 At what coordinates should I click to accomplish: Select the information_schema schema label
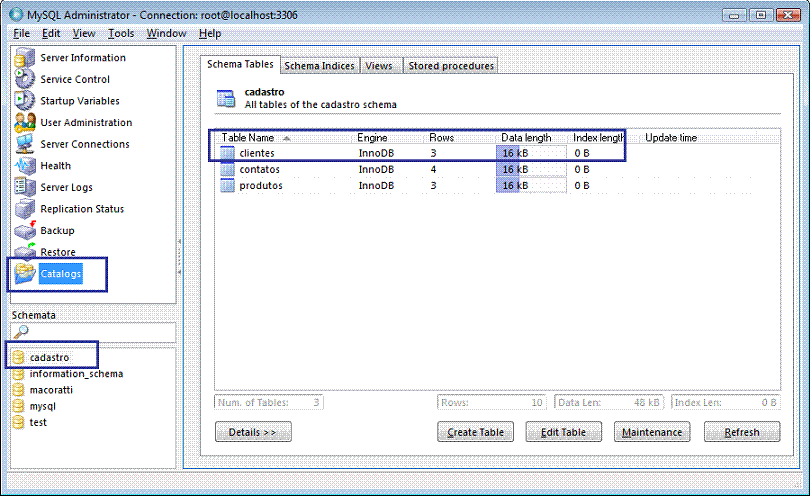tap(77, 374)
